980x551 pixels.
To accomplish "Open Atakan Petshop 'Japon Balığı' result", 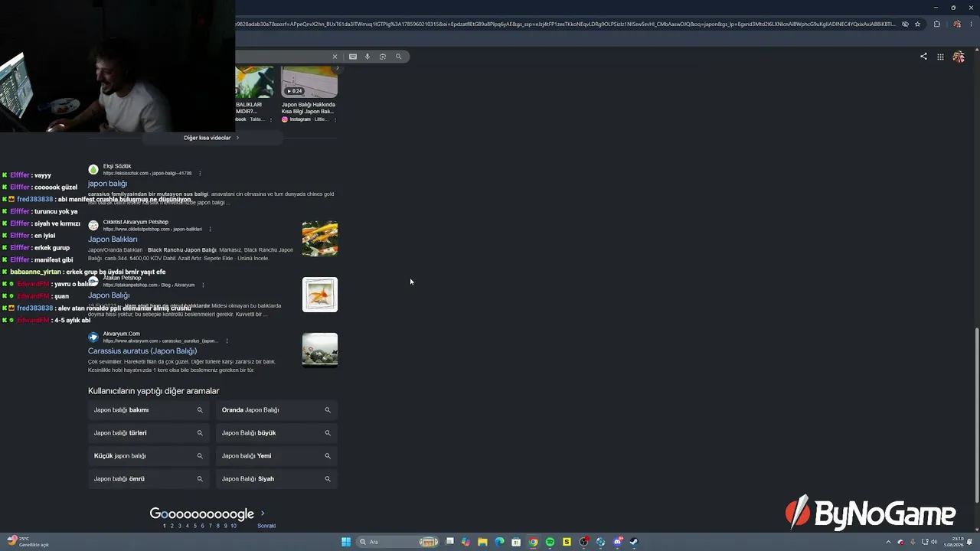I will (109, 295).
